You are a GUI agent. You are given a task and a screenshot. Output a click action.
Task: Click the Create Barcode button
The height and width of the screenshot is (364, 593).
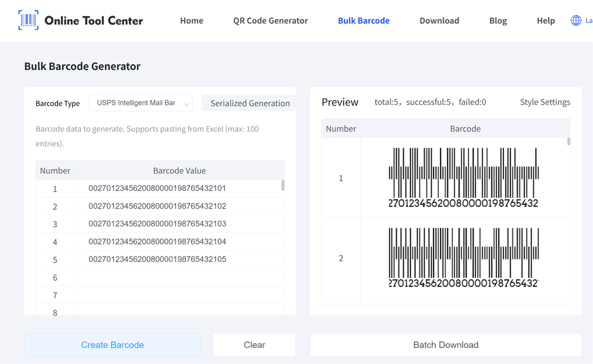[x=112, y=344]
